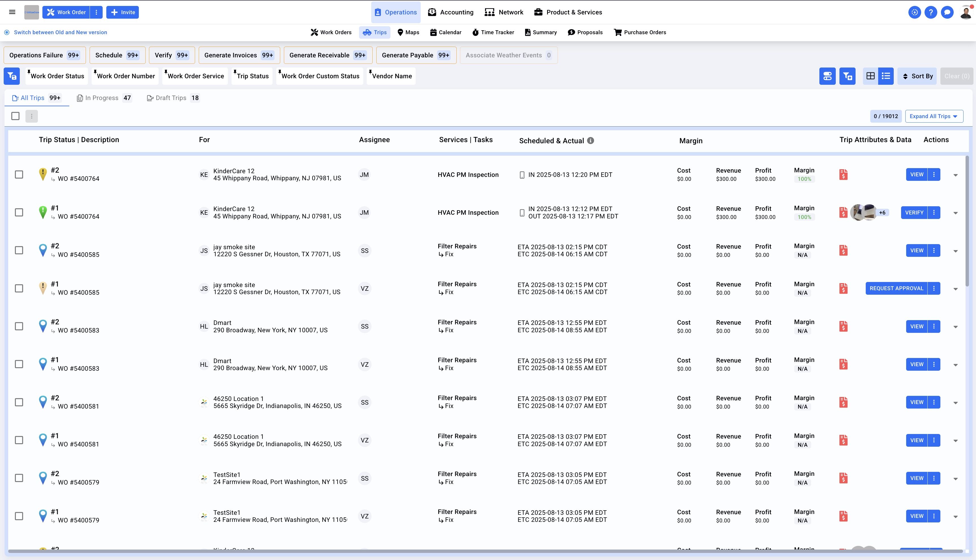Viewport: 976px width, 560px height.
Task: Open the Sort By dropdown
Action: [x=917, y=76]
